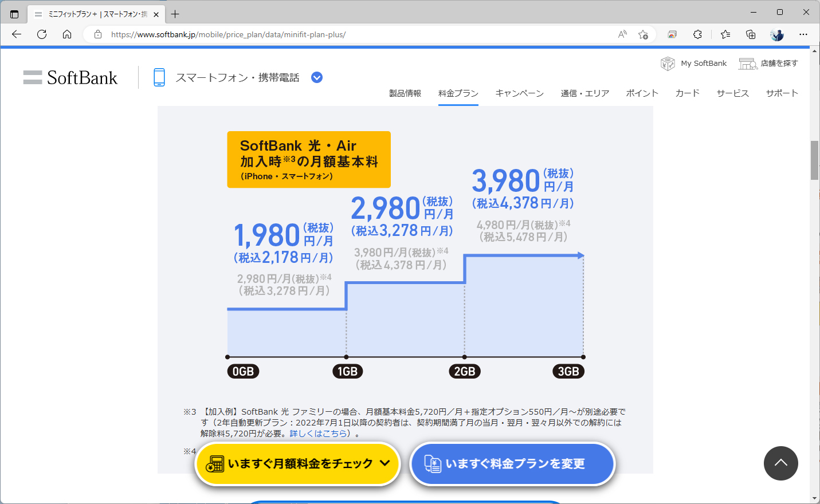
Task: Click the store icon beside 店舗を探す
Action: tap(747, 63)
